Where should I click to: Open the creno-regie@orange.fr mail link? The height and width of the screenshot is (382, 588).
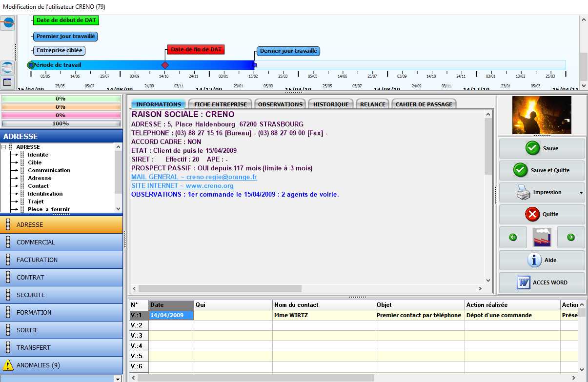click(194, 177)
